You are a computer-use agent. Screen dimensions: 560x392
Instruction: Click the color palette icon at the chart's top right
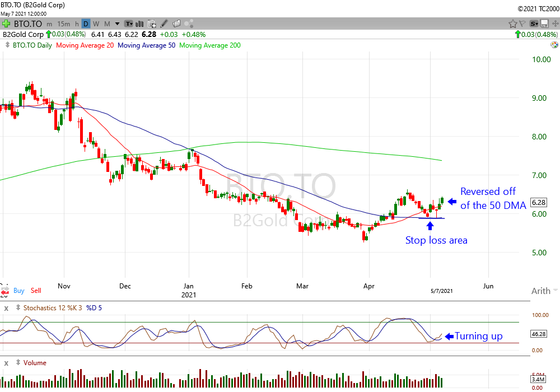[554, 45]
